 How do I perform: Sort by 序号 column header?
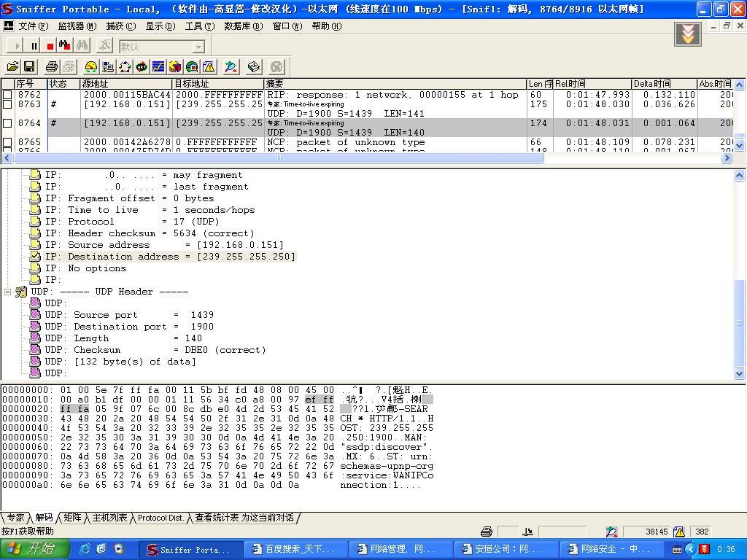[x=31, y=84]
